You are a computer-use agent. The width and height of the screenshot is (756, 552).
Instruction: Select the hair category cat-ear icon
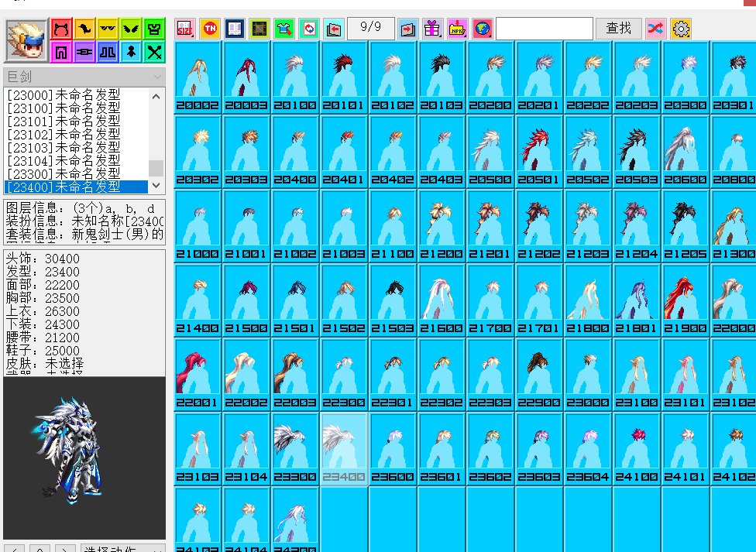pyautogui.click(x=61, y=29)
